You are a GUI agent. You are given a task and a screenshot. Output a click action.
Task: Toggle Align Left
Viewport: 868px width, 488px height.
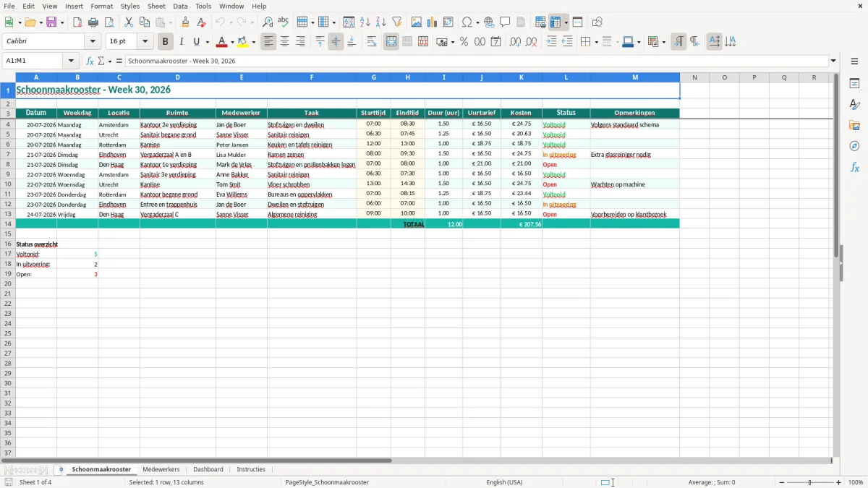[x=268, y=42]
